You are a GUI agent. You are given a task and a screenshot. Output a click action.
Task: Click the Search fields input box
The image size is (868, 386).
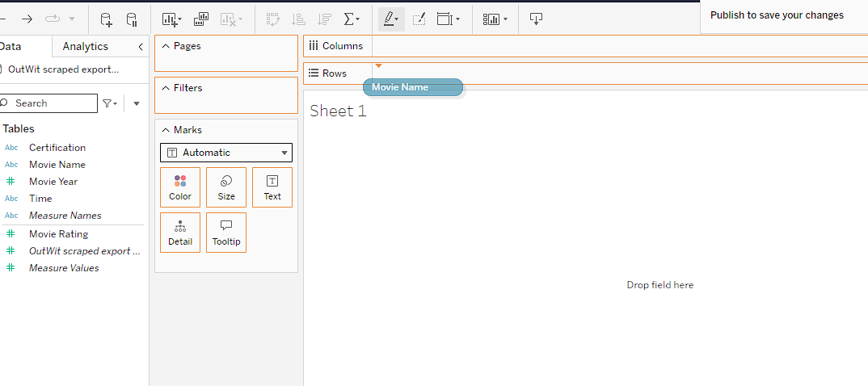click(53, 103)
